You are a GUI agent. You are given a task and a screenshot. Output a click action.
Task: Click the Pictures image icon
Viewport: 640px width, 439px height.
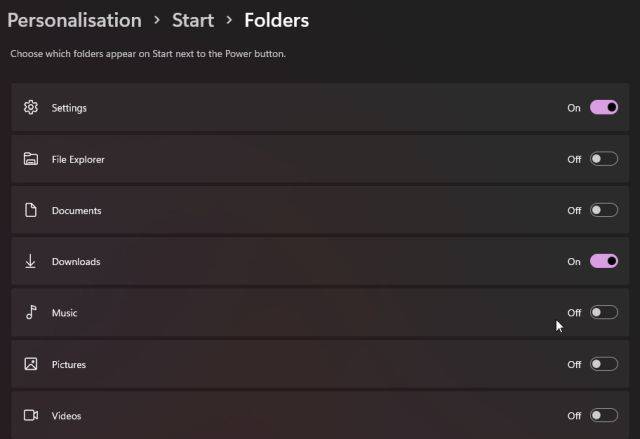click(x=31, y=364)
